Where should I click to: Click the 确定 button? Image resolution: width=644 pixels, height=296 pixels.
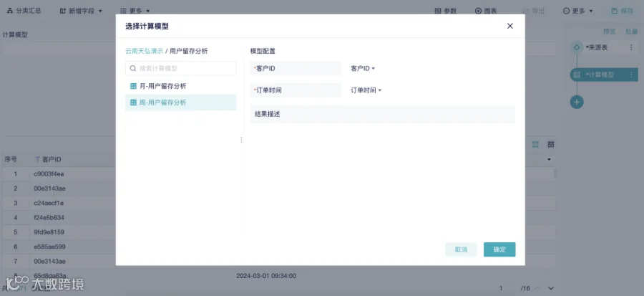499,249
